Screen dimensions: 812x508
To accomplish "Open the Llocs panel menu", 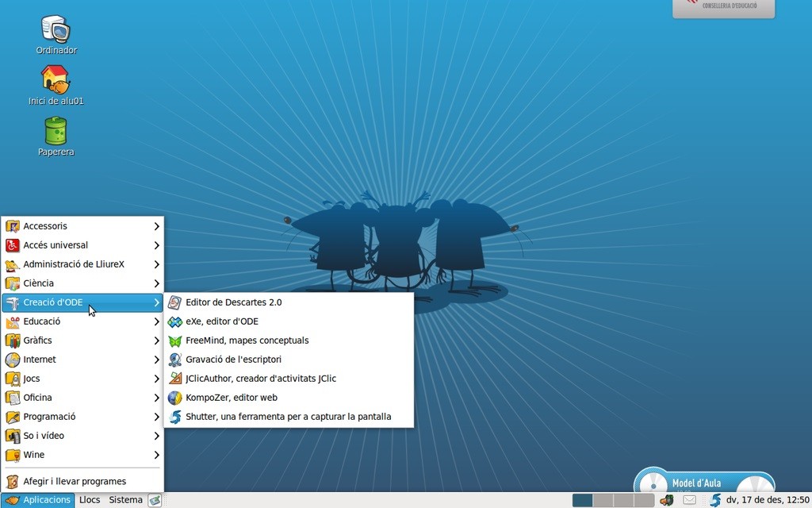I will 90,500.
